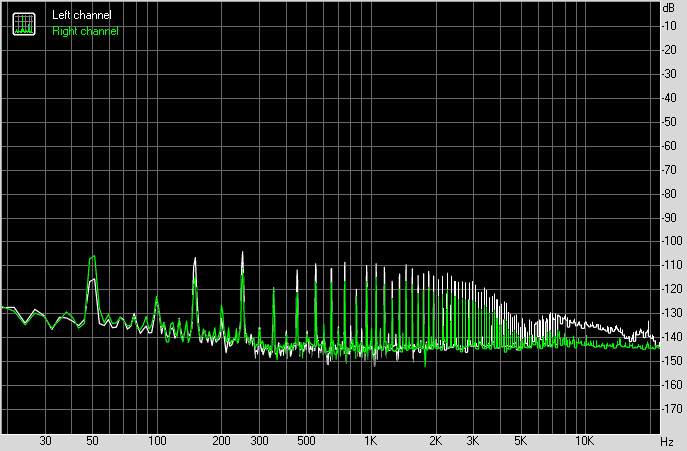This screenshot has height=451, width=687.
Task: Click the green 50 Hz hum peak
Action: [92, 259]
